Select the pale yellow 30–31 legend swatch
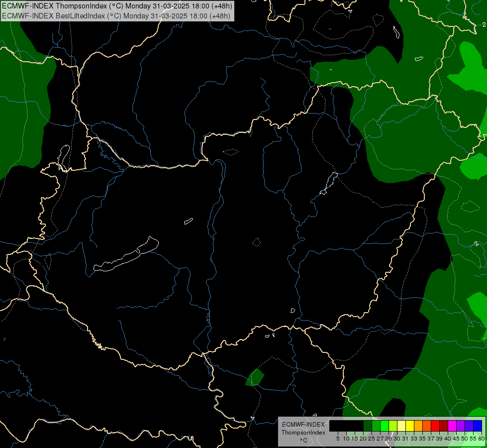487x448 pixels. pos(401,426)
